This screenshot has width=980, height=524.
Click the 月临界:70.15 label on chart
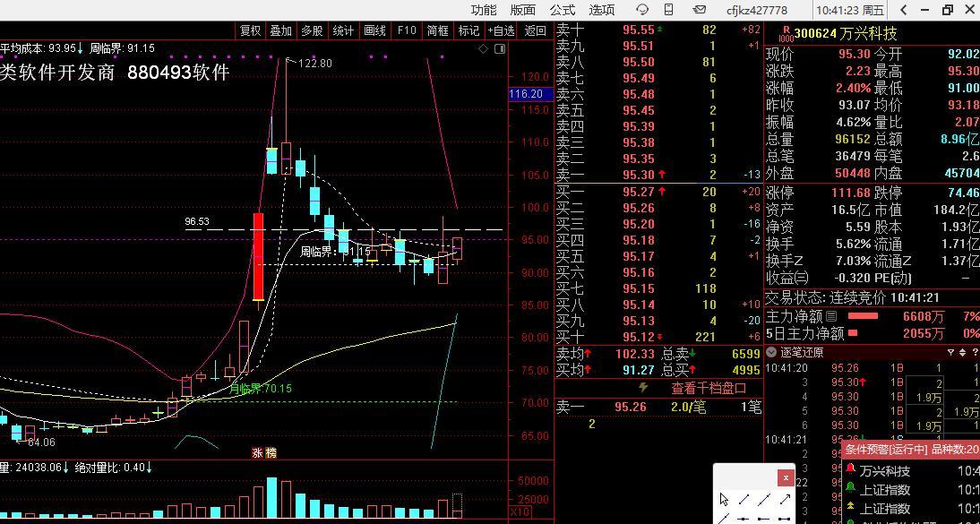pyautogui.click(x=262, y=389)
